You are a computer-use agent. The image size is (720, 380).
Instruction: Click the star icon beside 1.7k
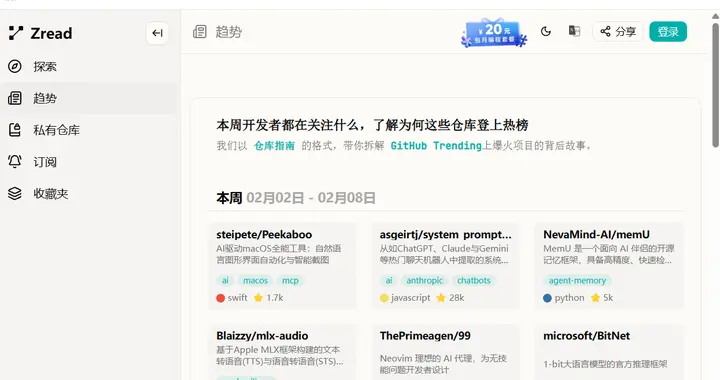tap(258, 297)
